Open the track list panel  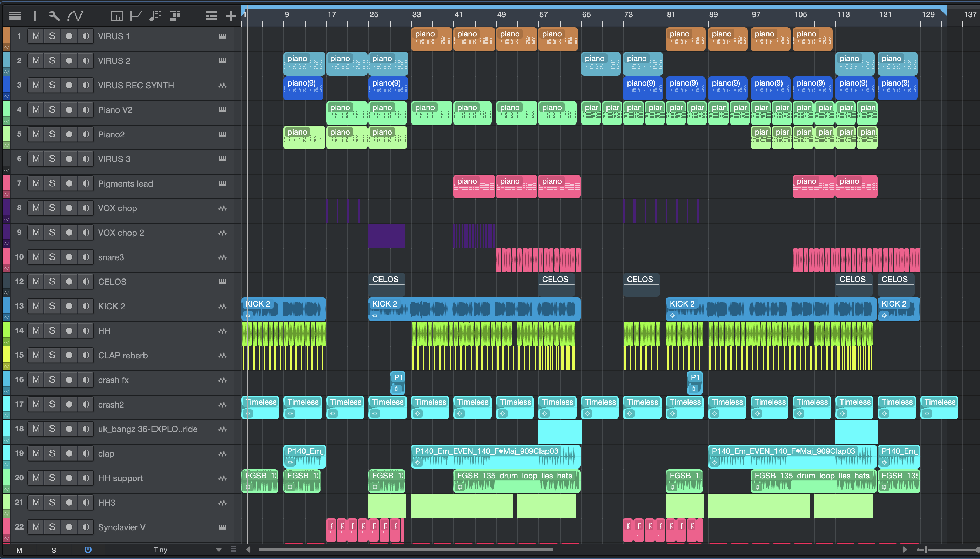tap(15, 16)
